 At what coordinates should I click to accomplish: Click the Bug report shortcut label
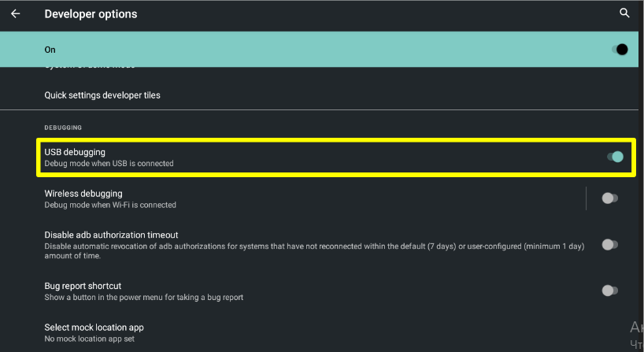tap(83, 286)
